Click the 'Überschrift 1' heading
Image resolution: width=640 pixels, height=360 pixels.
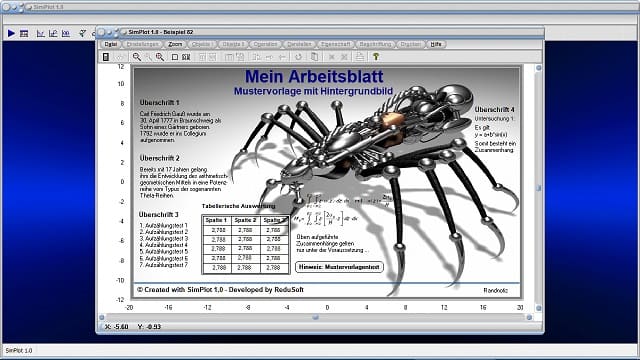(159, 102)
